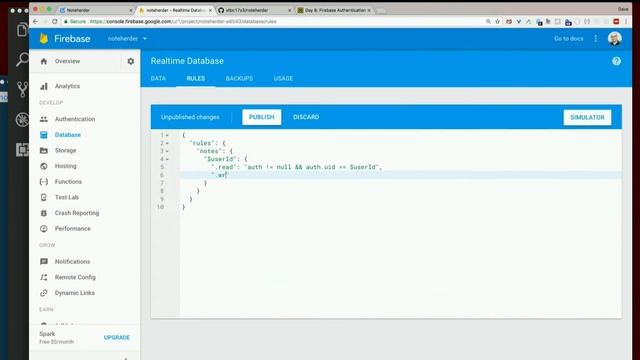This screenshot has width=640, height=360.
Task: Collapse the rules block on line 2
Action: tap(167, 143)
